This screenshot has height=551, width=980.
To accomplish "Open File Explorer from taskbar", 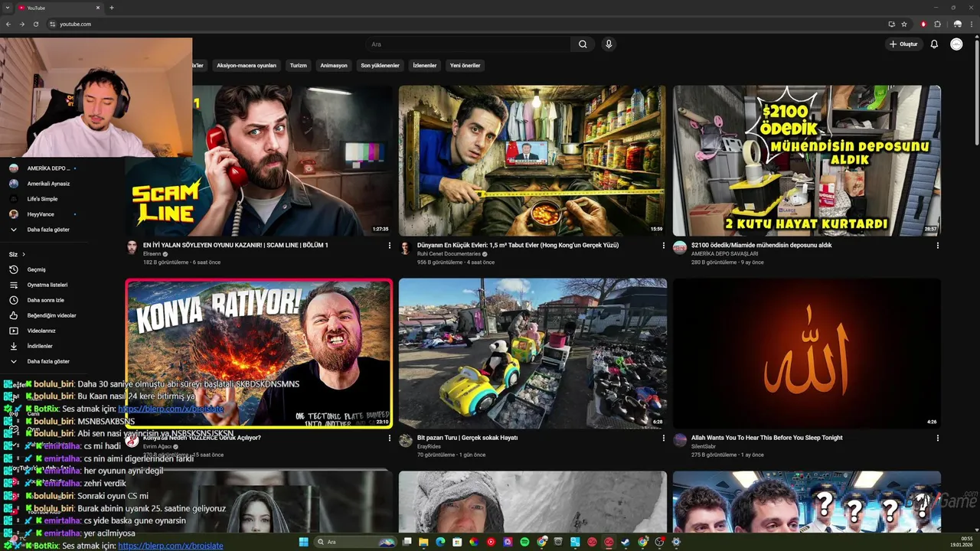I will click(x=423, y=542).
